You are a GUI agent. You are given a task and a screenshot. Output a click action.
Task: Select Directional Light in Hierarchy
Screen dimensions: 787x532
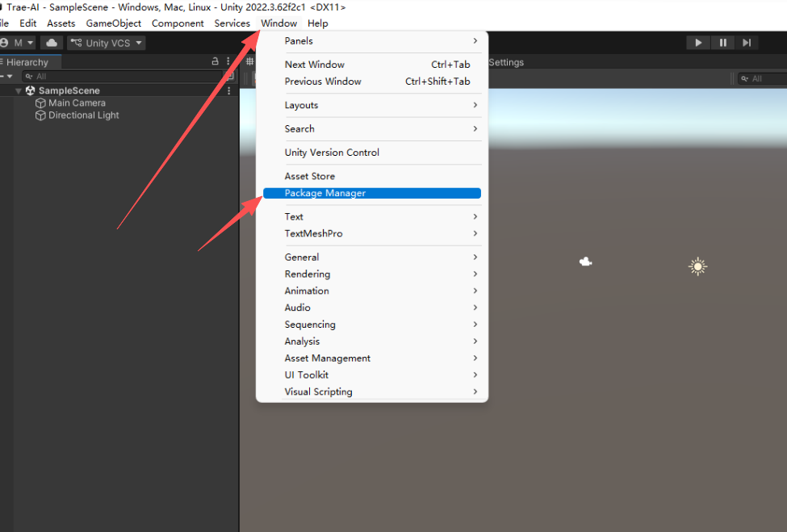pyautogui.click(x=83, y=115)
